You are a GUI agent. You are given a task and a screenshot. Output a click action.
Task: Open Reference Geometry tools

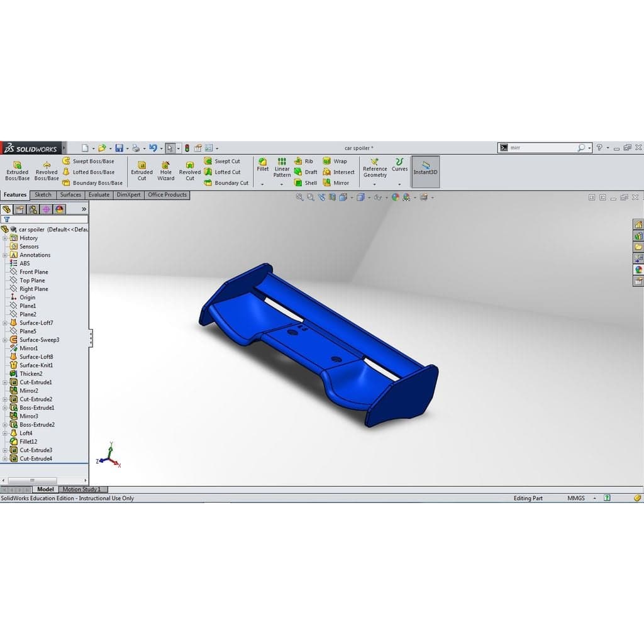point(375,167)
